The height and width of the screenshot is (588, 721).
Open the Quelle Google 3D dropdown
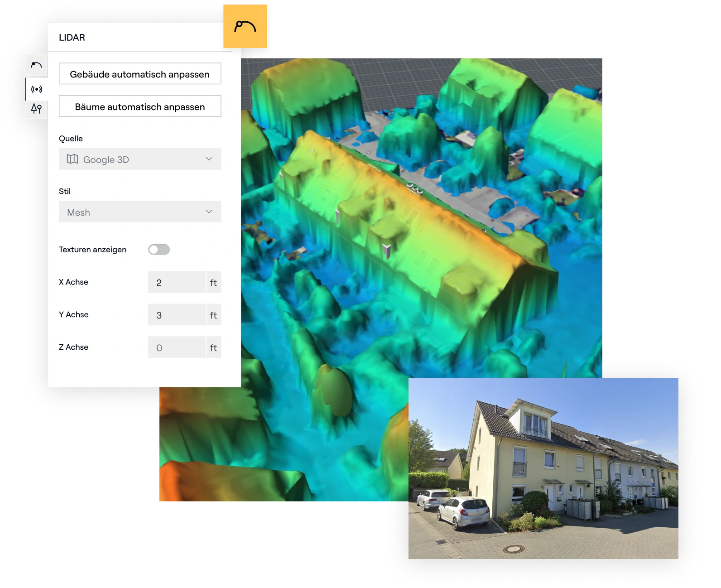(140, 159)
